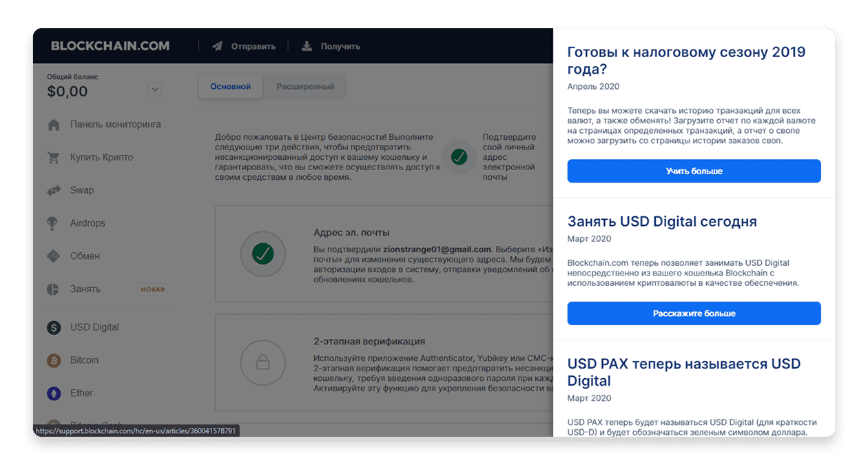Viewport: 868px width, 465px height.
Task: Open Занять in the sidebar
Action: pos(85,289)
